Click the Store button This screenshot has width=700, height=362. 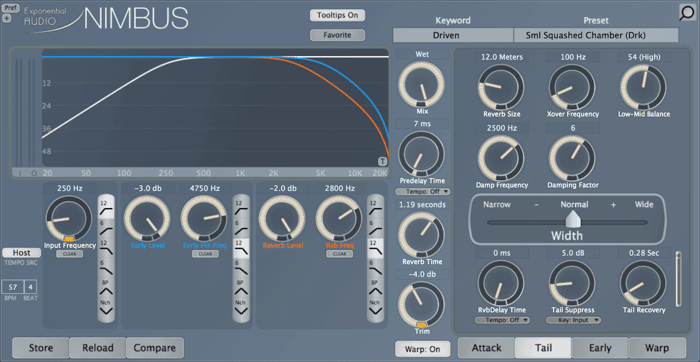[x=41, y=348]
